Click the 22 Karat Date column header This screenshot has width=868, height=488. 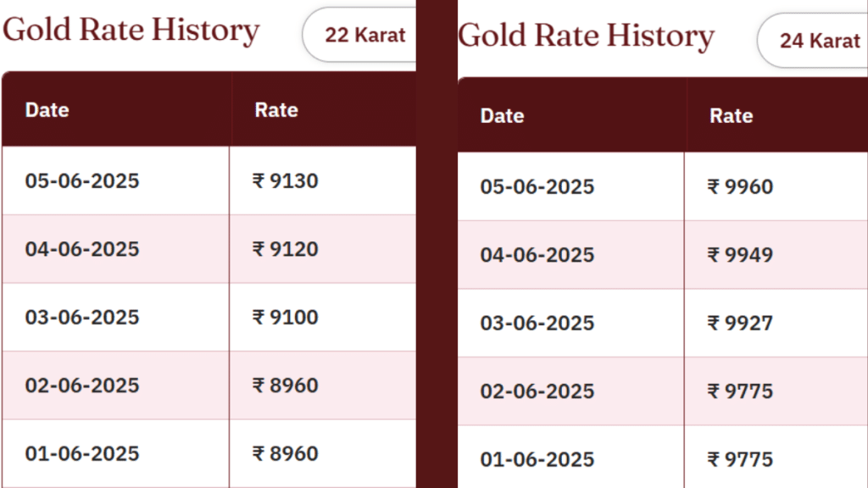[47, 109]
